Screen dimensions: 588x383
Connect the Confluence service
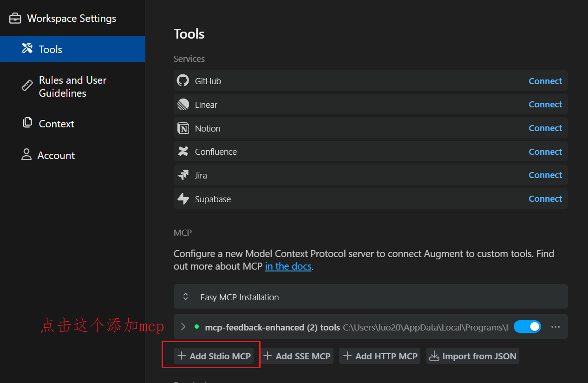pyautogui.click(x=545, y=152)
